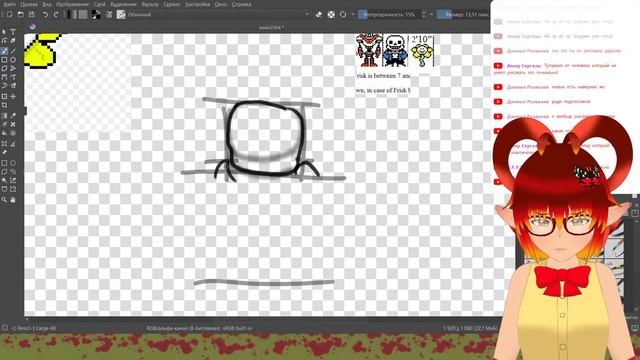Select the Rectangle shape tool
Viewport: 640px width, 360px height.
pos(4,60)
